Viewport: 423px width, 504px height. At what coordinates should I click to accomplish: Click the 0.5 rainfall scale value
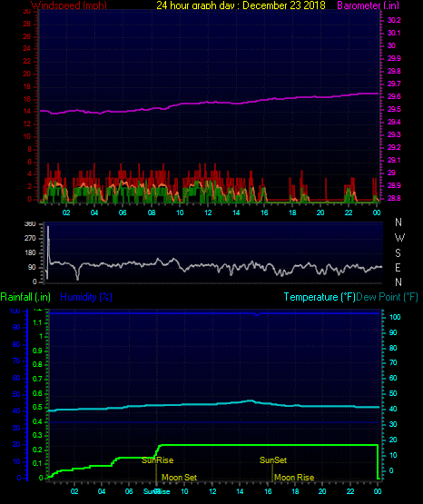(37, 407)
